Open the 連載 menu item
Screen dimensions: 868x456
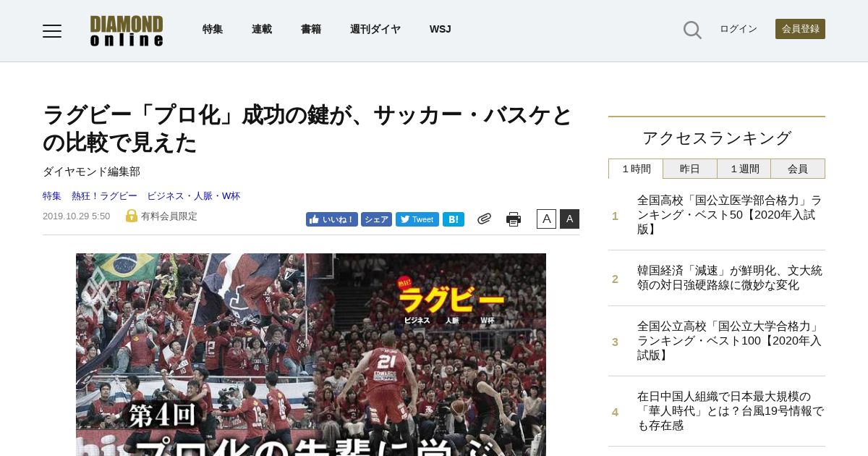[x=262, y=29]
